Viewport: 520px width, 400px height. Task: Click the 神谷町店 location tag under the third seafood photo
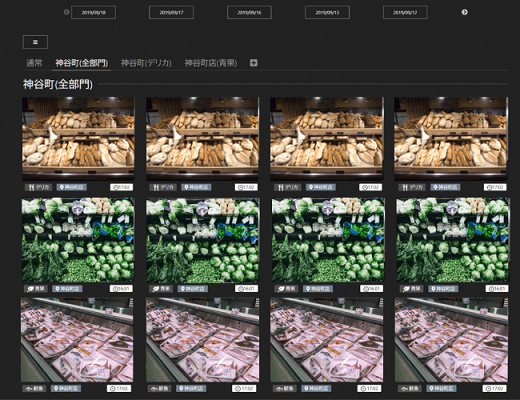pos(317,388)
